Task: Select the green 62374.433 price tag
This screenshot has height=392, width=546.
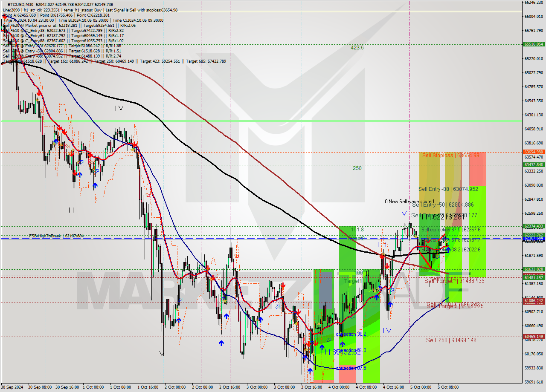Action: [533, 226]
